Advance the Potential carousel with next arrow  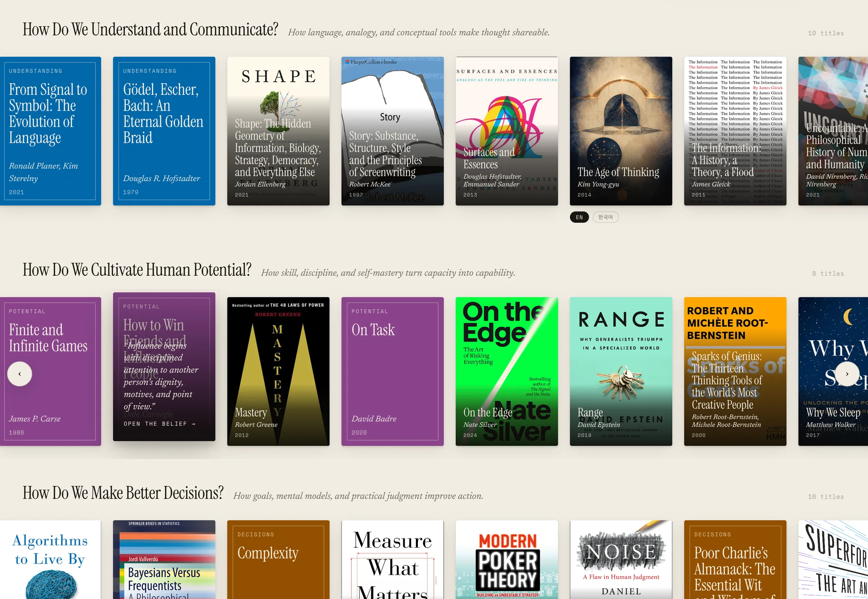pyautogui.click(x=847, y=374)
